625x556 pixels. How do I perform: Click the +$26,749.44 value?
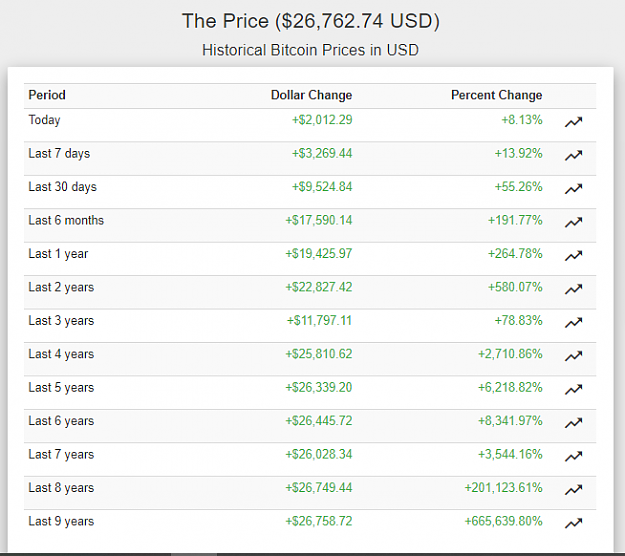pos(319,488)
